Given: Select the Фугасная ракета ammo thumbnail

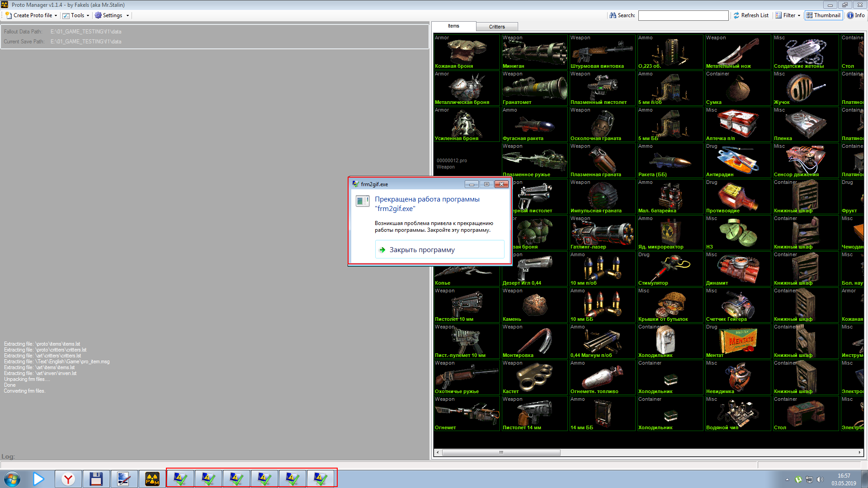Looking at the screenshot, I should point(534,124).
